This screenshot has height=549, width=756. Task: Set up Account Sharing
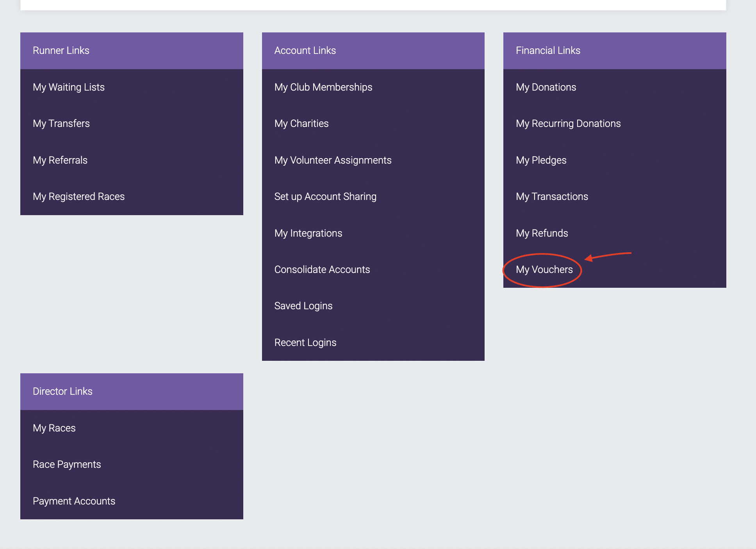(325, 196)
